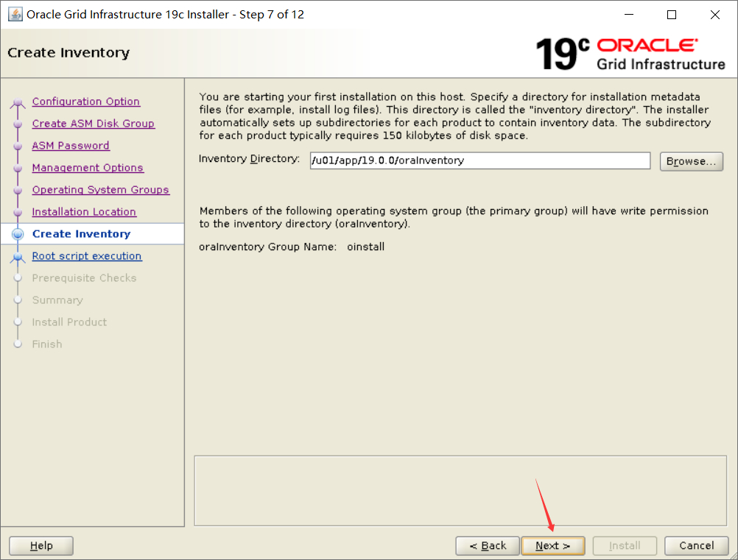Go to Create ASM Disk Group step
The height and width of the screenshot is (560, 738).
[x=94, y=124]
